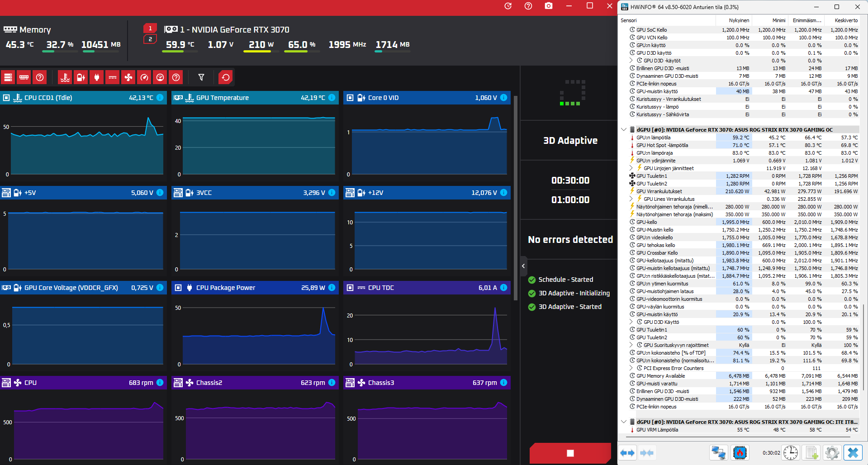
Task: Toggle the power plug sensors filter
Action: coord(97,77)
